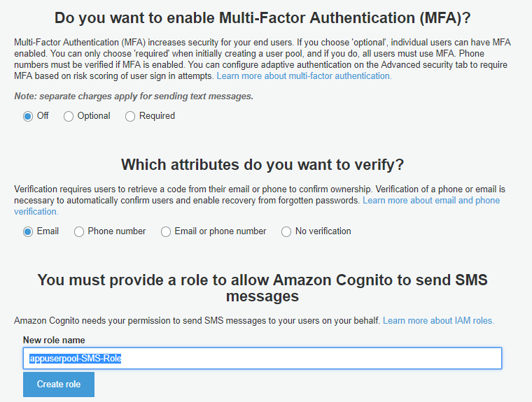Screen dimensions: 532x402
Task: Click the note about separate text message charges
Action: pyautogui.click(x=134, y=96)
